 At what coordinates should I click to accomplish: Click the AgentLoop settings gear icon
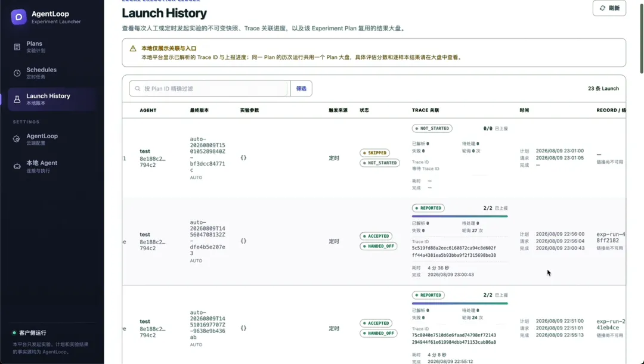[x=17, y=139]
